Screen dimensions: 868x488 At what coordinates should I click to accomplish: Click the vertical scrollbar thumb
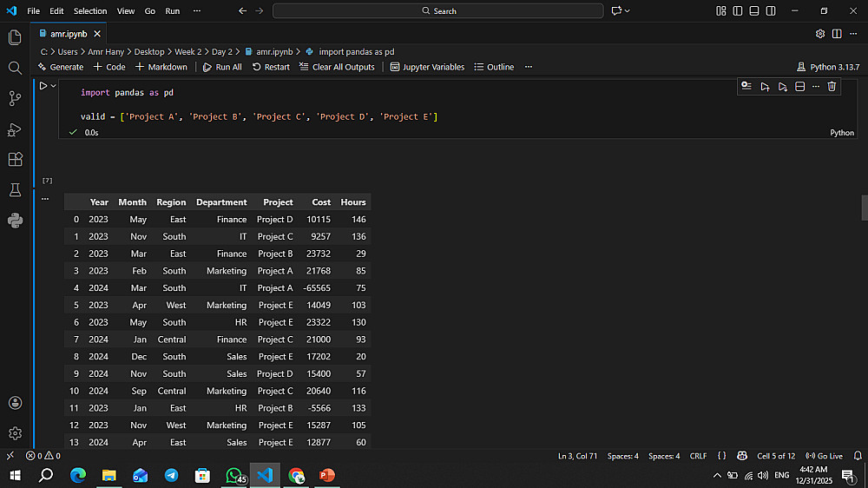pos(865,208)
